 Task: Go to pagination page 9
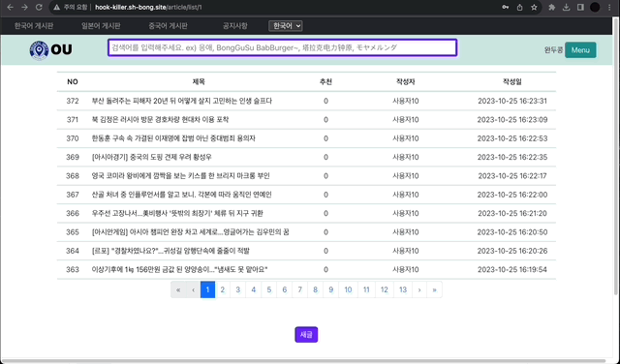point(331,289)
